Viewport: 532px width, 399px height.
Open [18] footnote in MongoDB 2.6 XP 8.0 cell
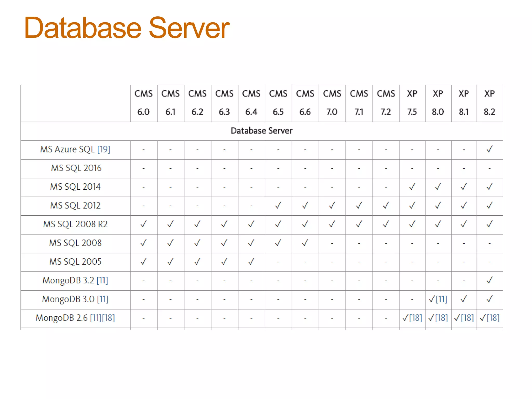442,318
